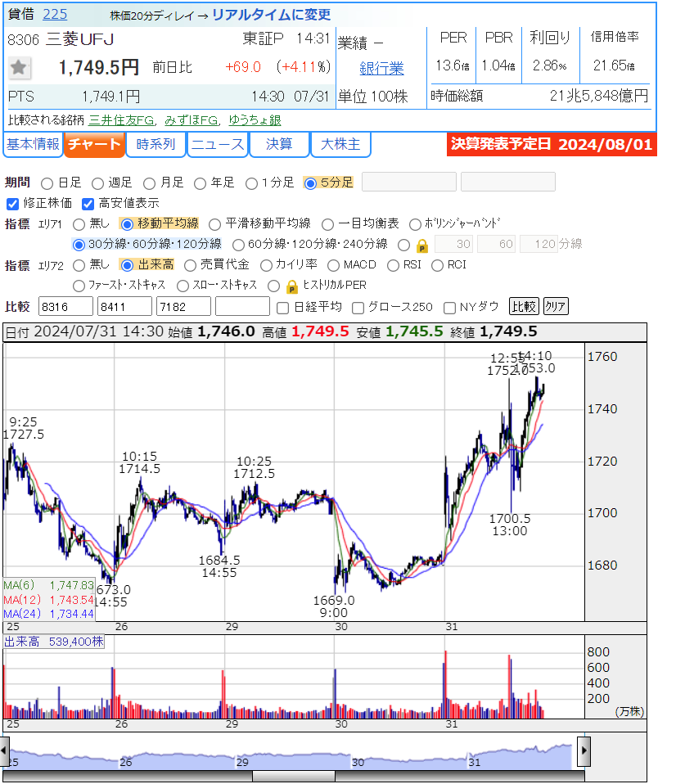Click the empty fourth comparison code field
The image size is (676, 784).
[243, 307]
